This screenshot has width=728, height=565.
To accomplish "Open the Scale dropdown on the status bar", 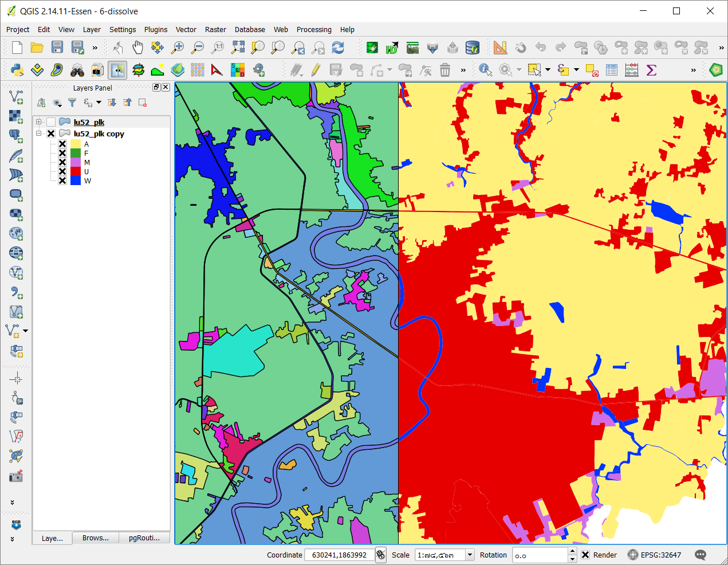I will (x=469, y=555).
